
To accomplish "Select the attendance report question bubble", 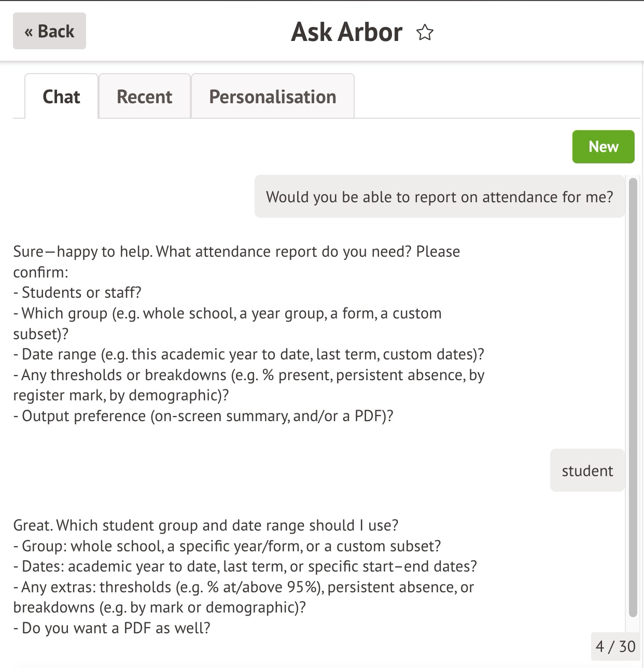I will click(439, 197).
